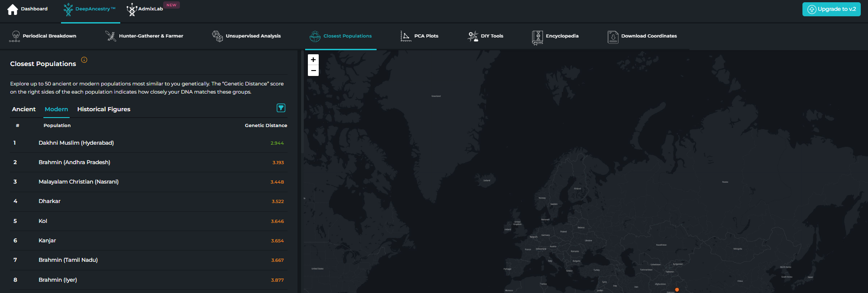
Task: Click the PCA Plots chart icon
Action: point(406,36)
